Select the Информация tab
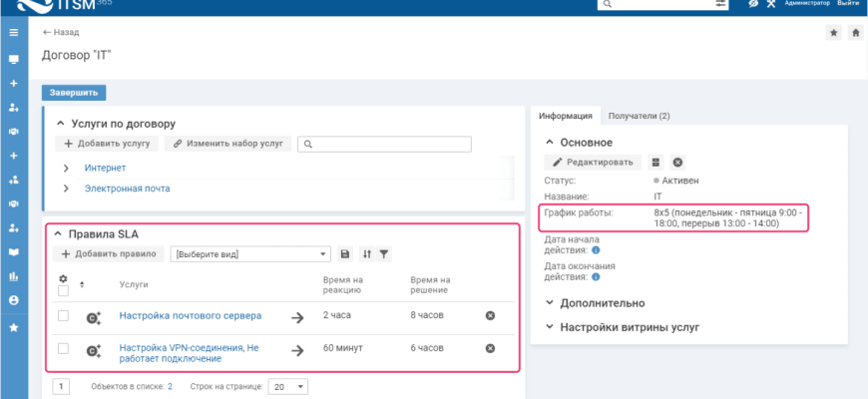The height and width of the screenshot is (399, 868). pyautogui.click(x=566, y=116)
